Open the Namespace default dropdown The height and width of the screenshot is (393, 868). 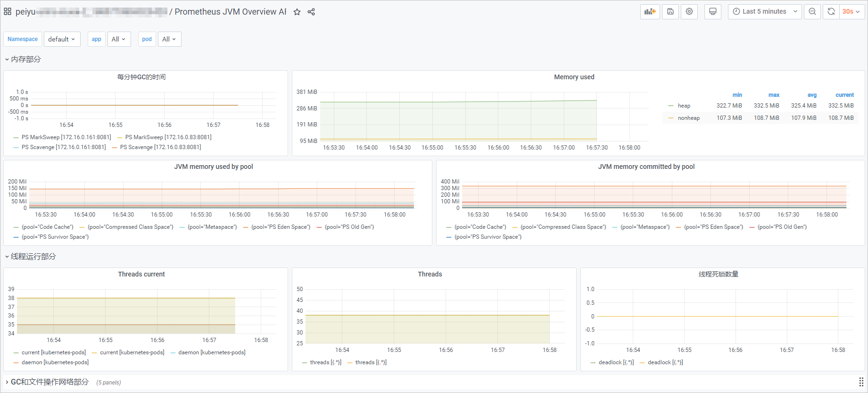point(62,39)
